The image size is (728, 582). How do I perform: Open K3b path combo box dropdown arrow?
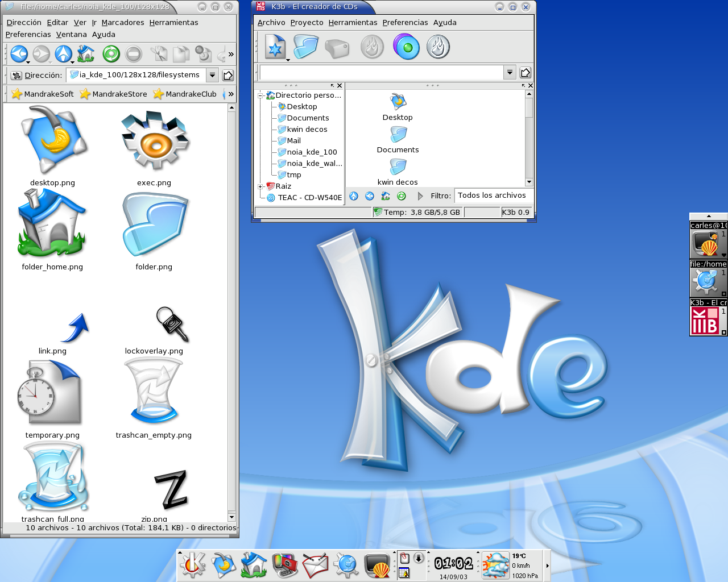point(510,72)
